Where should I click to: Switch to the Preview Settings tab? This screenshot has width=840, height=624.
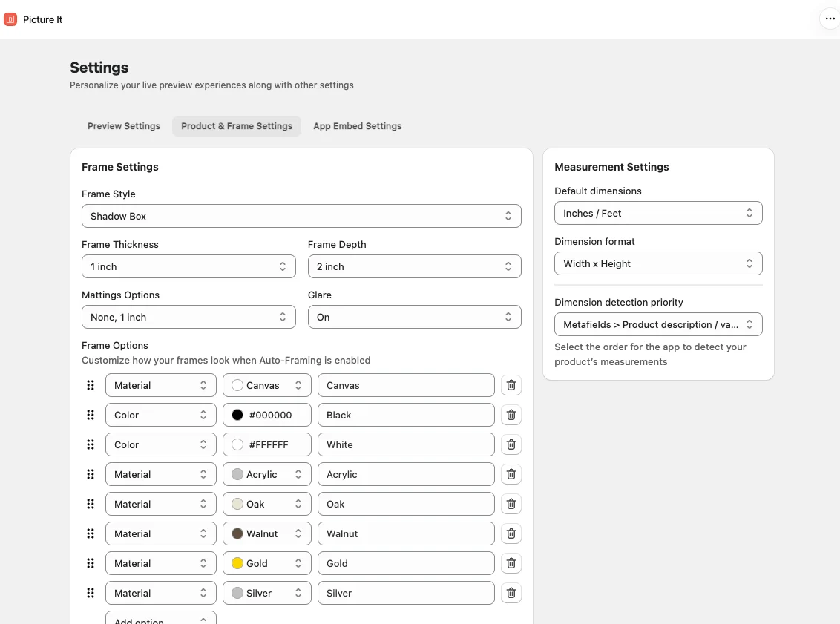point(124,126)
